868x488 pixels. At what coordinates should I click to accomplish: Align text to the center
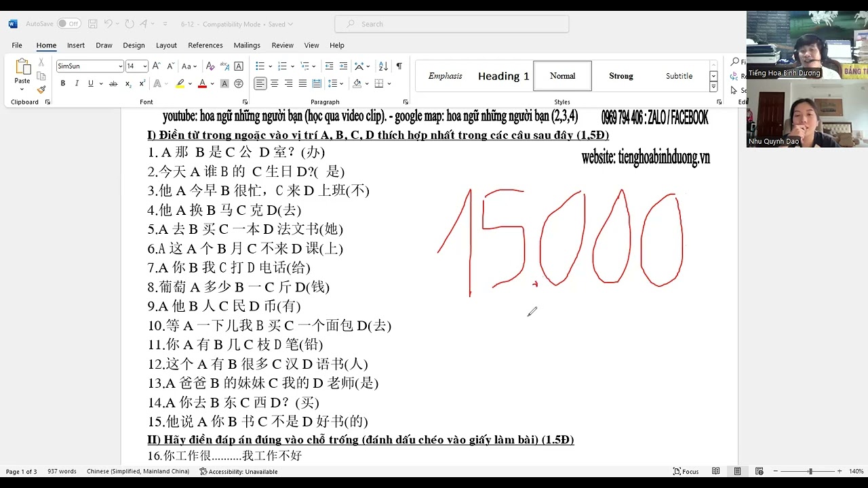[274, 83]
